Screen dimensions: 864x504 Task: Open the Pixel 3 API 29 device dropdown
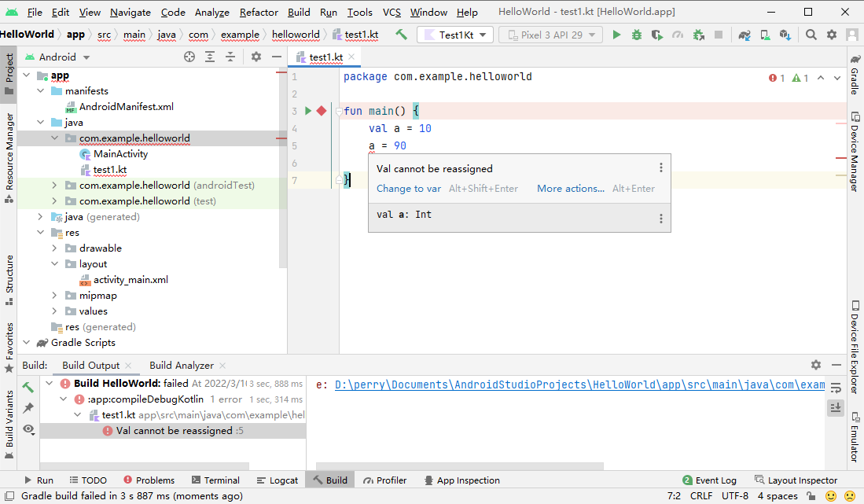(550, 35)
